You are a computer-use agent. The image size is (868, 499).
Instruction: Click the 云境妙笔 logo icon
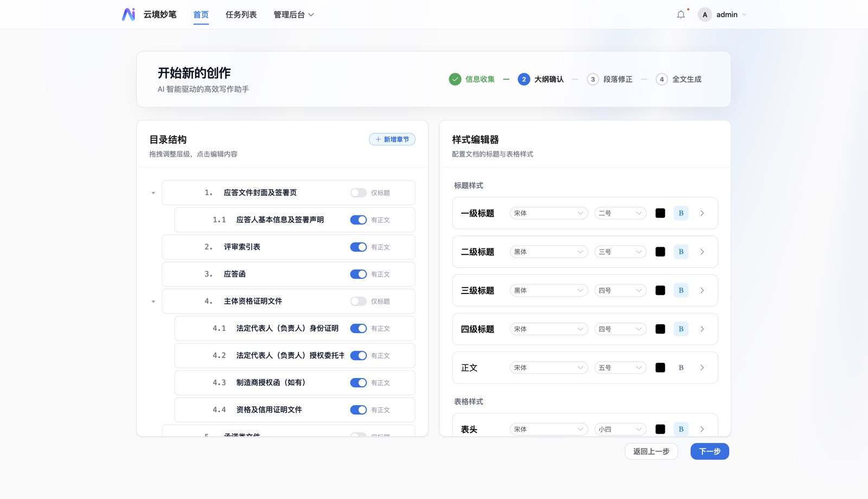coord(129,15)
